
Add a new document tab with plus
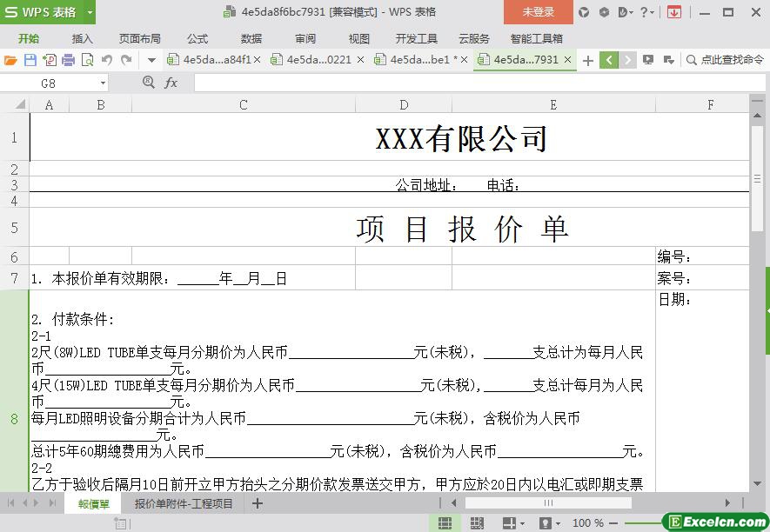[x=588, y=60]
